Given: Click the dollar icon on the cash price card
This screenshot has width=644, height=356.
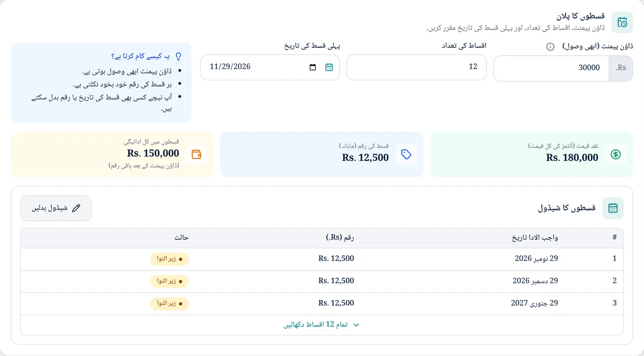Looking at the screenshot, I should [x=615, y=154].
